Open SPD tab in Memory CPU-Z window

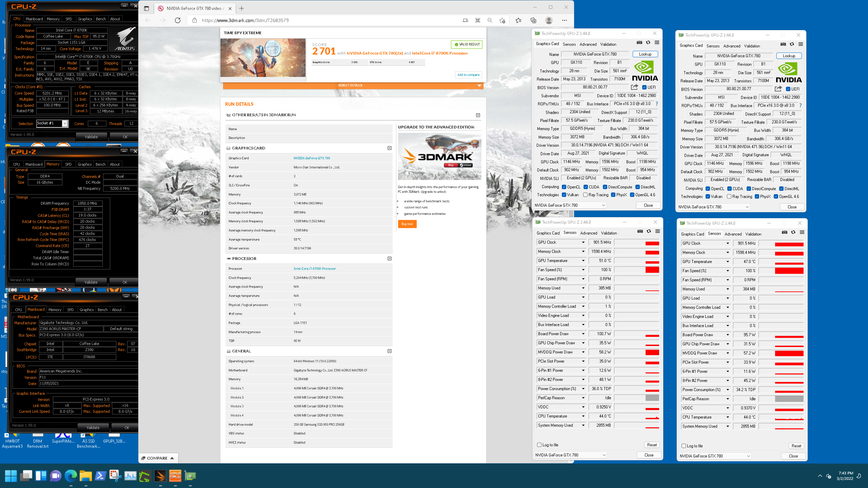click(x=68, y=164)
